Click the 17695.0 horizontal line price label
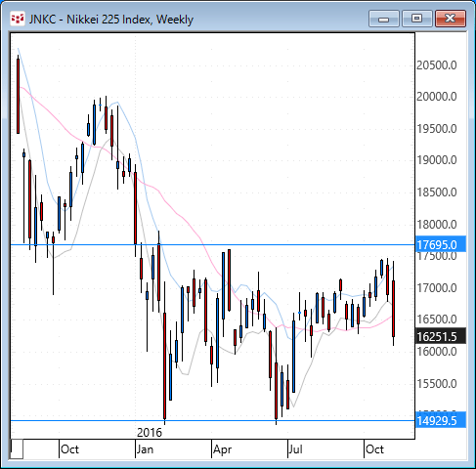This screenshot has width=476, height=469. point(441,245)
